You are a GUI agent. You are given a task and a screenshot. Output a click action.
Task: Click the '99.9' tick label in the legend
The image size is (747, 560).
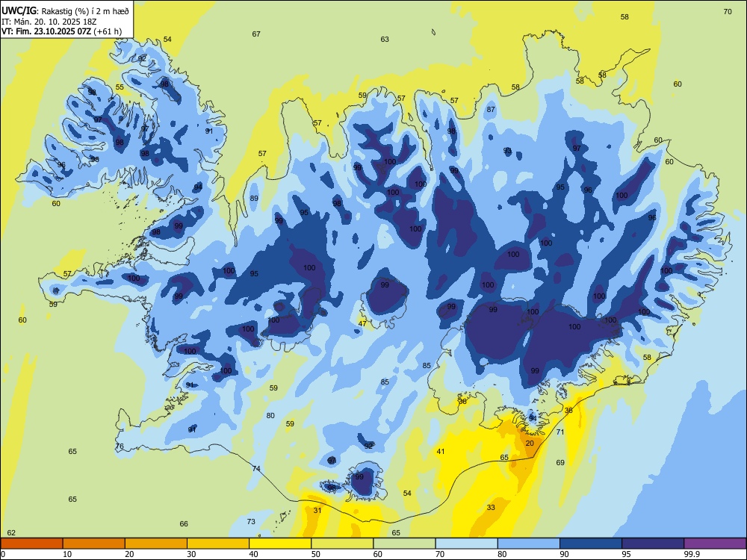coord(692,554)
